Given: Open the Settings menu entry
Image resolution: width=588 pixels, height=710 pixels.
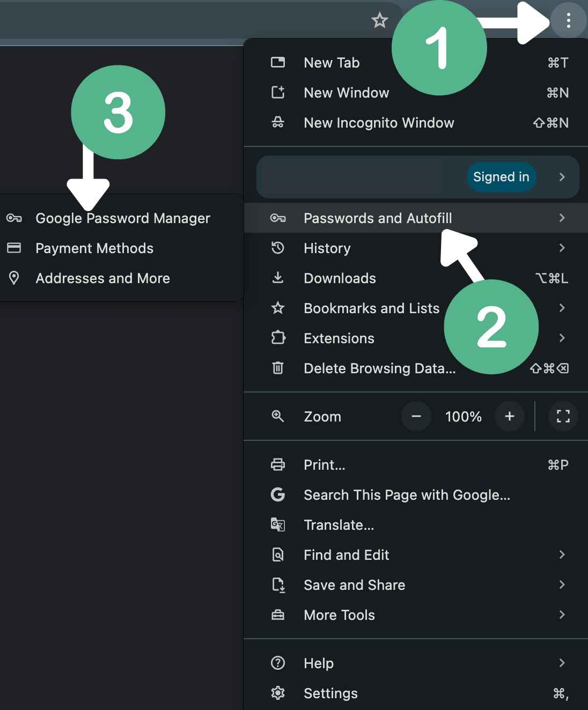Looking at the screenshot, I should [x=416, y=693].
